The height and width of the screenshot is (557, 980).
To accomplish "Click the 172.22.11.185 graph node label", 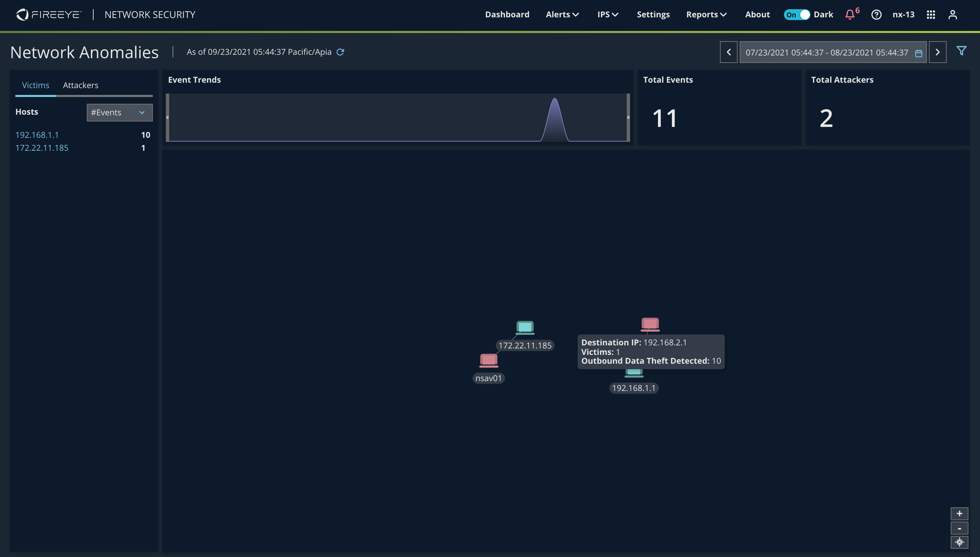I will 525,345.
